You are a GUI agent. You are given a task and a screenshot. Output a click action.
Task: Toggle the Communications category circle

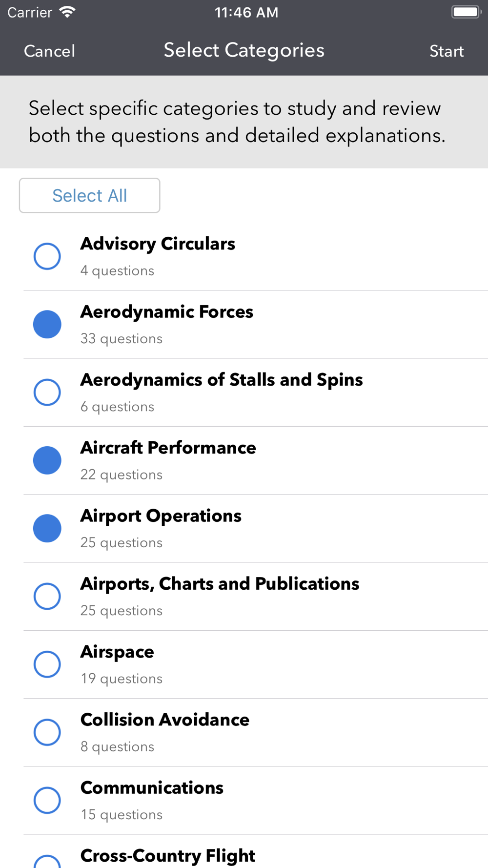pos(47,800)
